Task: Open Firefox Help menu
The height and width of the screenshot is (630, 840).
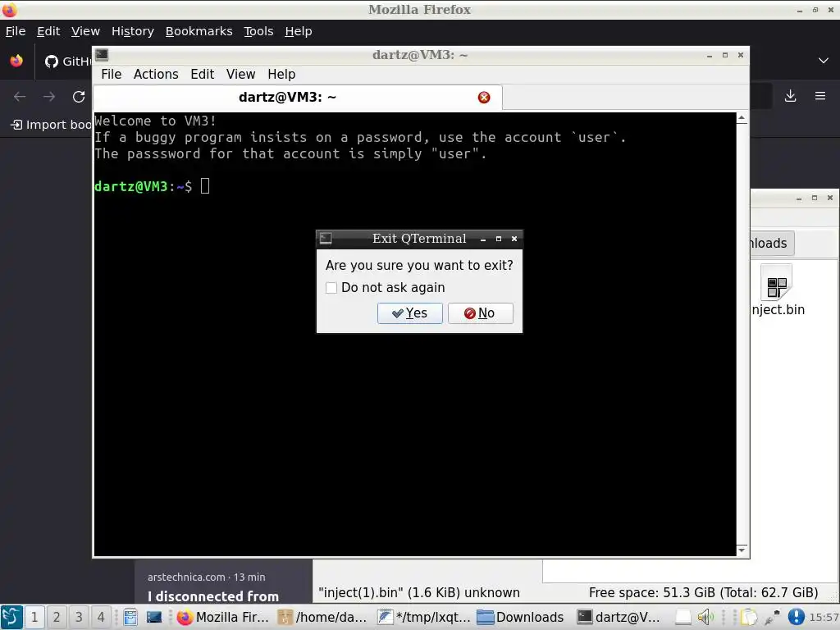Action: [299, 31]
